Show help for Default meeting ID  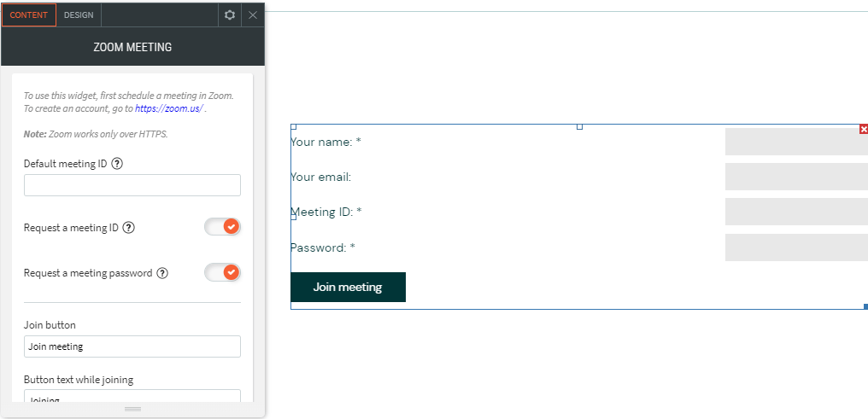tap(117, 164)
